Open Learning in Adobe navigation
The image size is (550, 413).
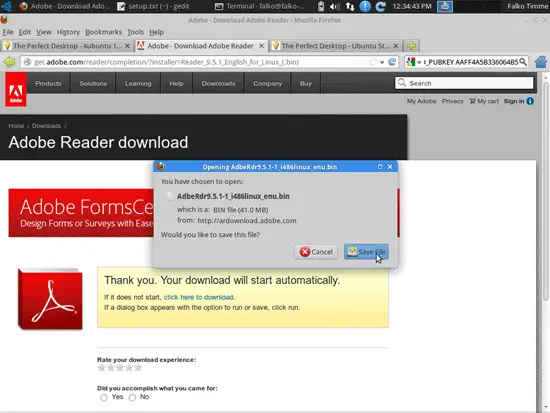(138, 84)
